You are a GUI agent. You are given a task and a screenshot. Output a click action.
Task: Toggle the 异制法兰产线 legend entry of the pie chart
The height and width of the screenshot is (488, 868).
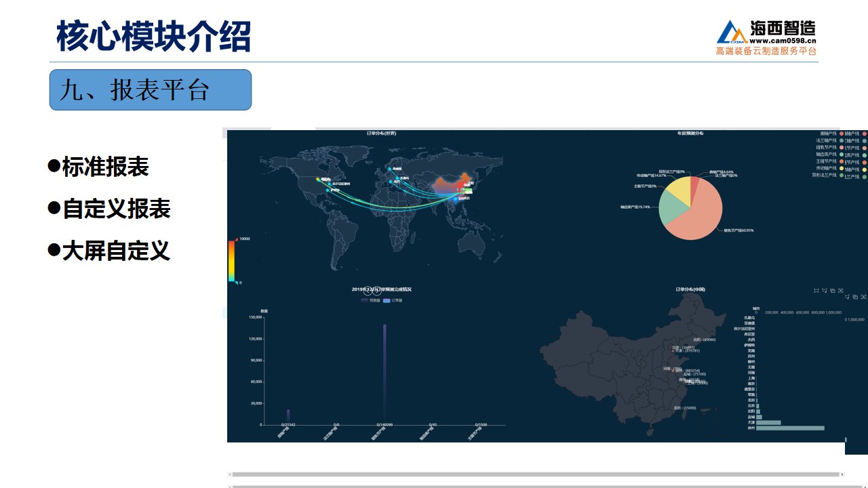[x=829, y=176]
